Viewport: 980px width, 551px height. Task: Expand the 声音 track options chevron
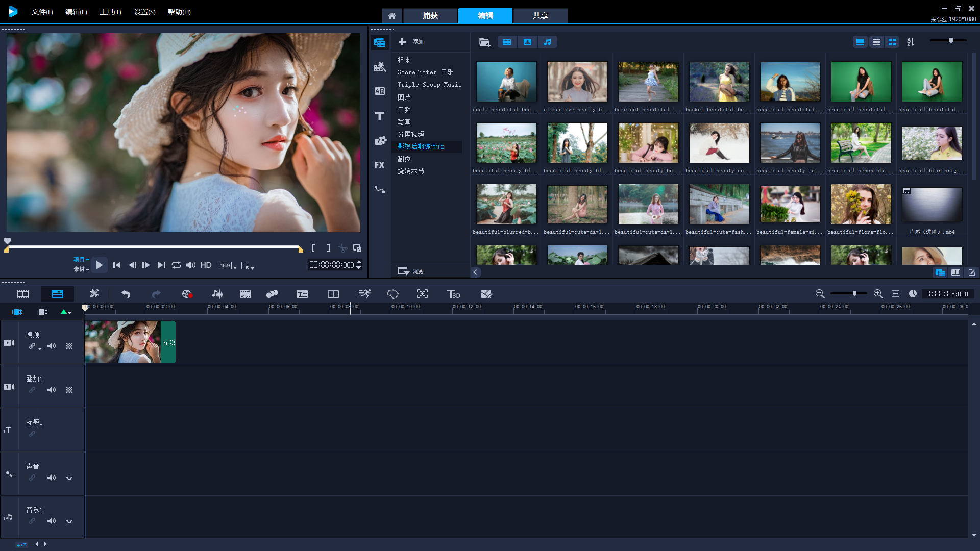69,478
